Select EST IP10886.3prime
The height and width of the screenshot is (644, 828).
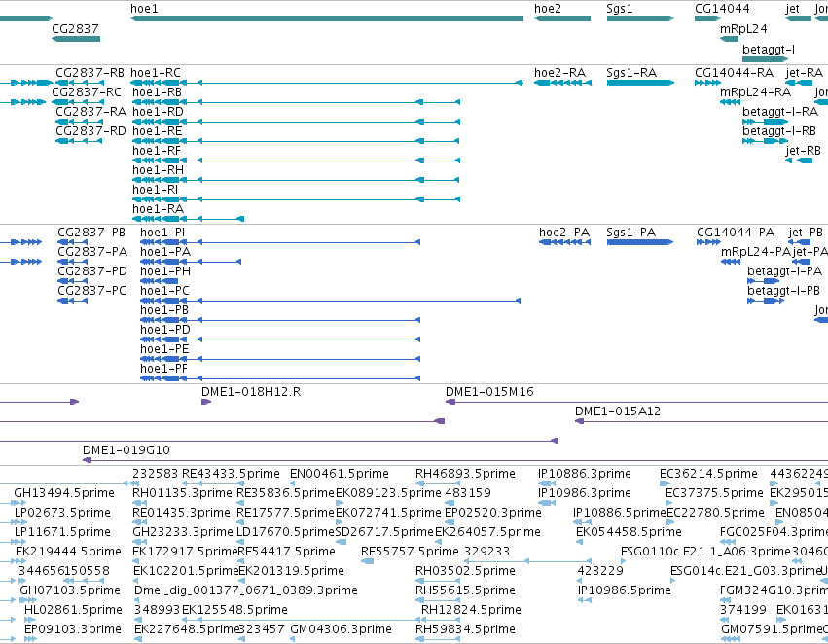[x=585, y=474]
